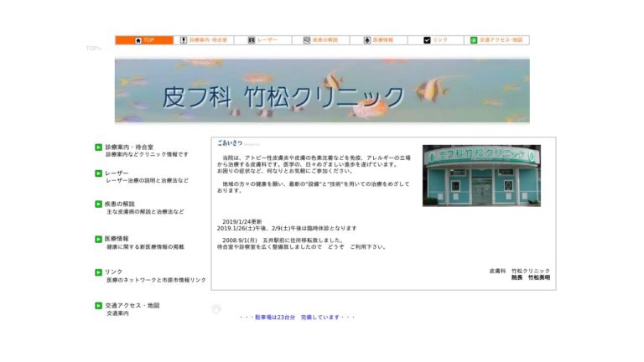
Task: Switch to 疾患の解説 navigation tab
Action: [x=321, y=40]
